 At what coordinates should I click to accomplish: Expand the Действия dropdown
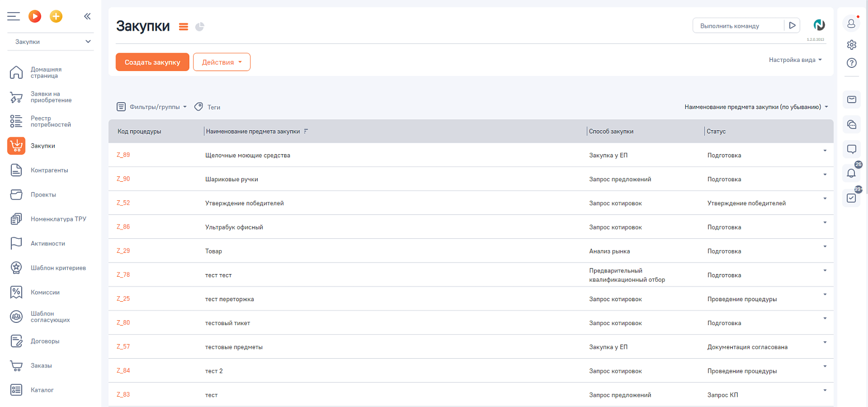coord(222,62)
